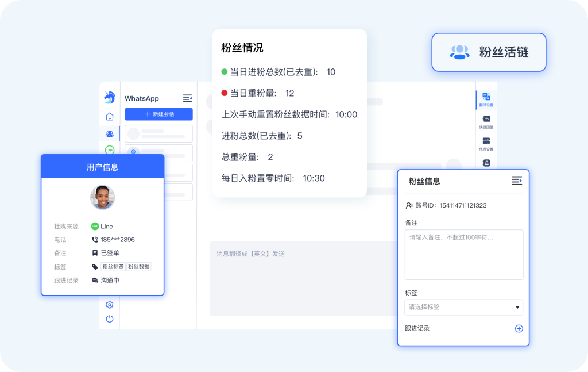Collapse the WhatsApp conversation list panel

(188, 98)
